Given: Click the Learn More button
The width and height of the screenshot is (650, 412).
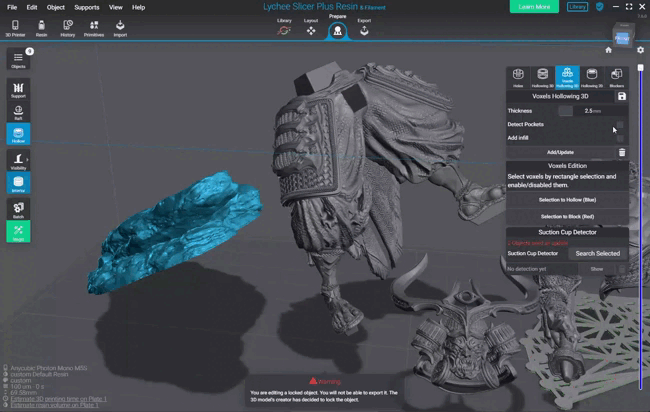Looking at the screenshot, I should click(534, 7).
